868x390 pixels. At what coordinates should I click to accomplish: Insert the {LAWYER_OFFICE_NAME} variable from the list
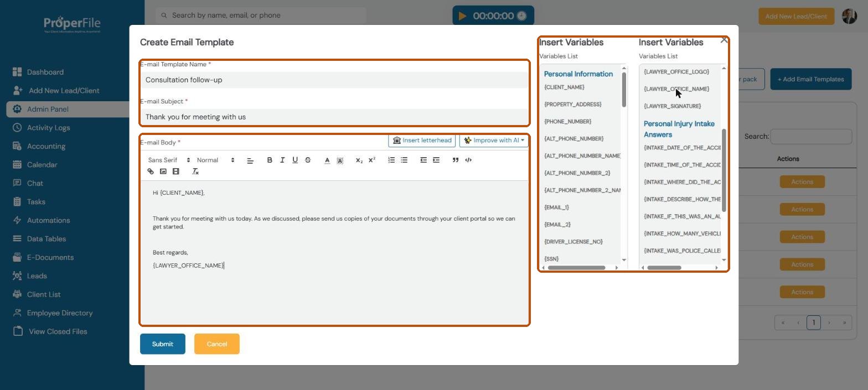click(676, 89)
